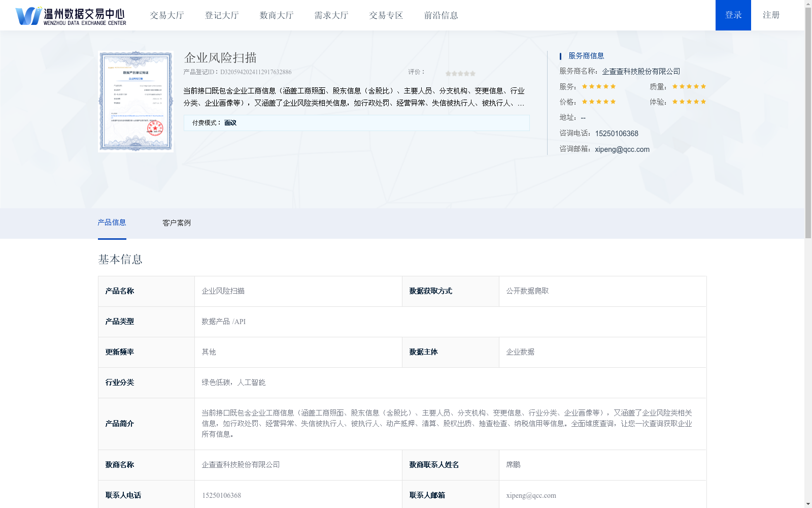Click the 联系人邮箱 value xipeng@qcc.com in table
The width and height of the screenshot is (812, 508).
[531, 495]
